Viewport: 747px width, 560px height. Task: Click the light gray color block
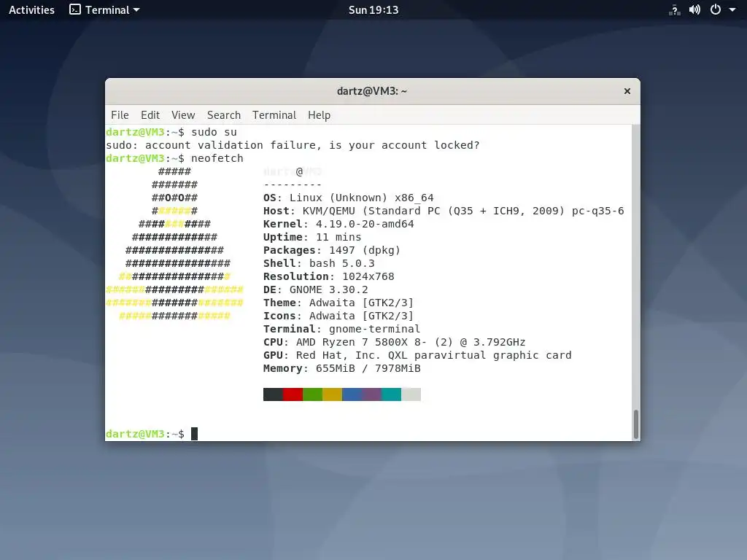(411, 394)
